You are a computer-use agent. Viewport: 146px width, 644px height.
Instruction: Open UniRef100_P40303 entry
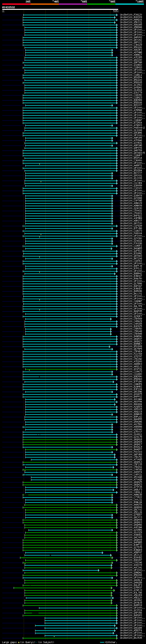[x=131, y=452]
